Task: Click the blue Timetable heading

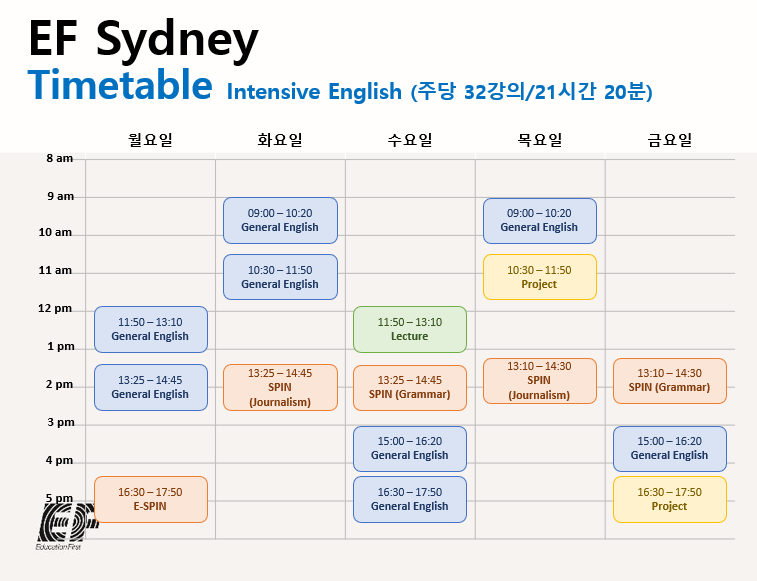Action: [120, 85]
